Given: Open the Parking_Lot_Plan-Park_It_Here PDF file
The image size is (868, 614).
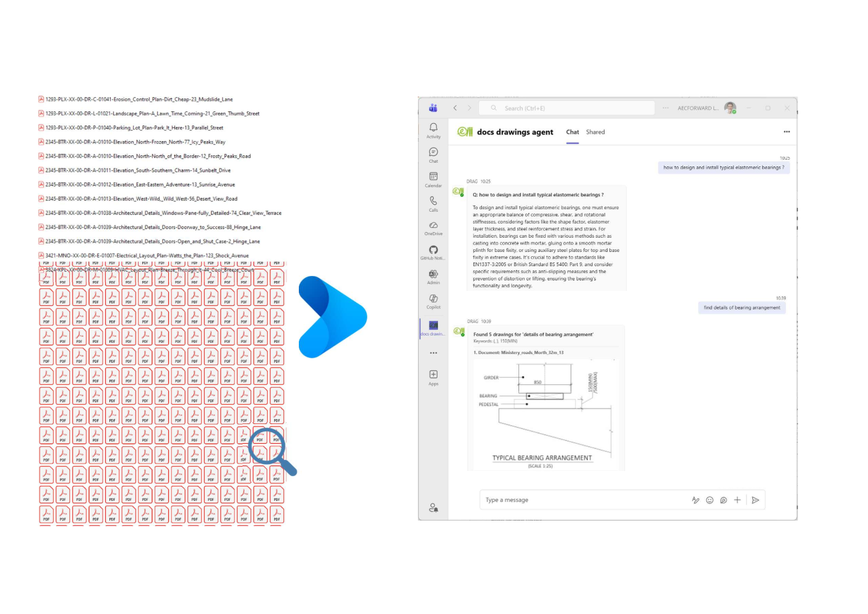Looking at the screenshot, I should (x=131, y=128).
